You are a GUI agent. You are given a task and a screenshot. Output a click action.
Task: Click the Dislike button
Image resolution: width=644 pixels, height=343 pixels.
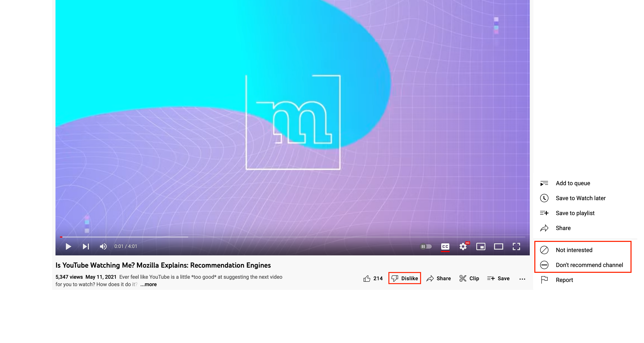click(x=404, y=278)
